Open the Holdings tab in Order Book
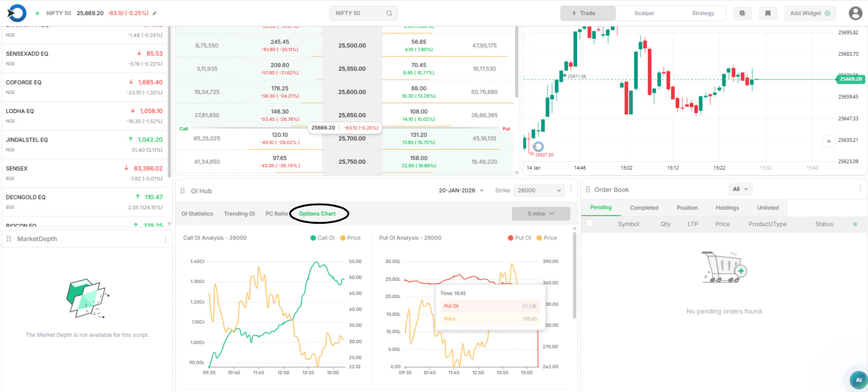Image resolution: width=868 pixels, height=392 pixels. [727, 208]
